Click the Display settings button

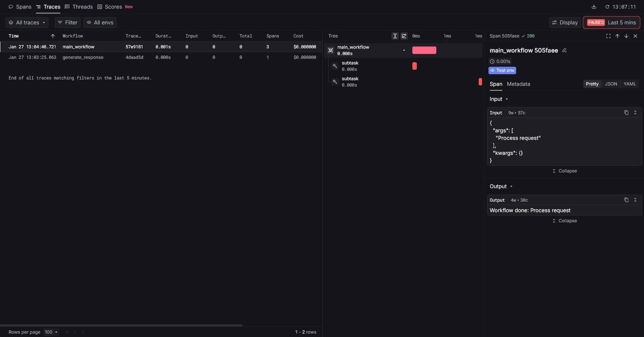[565, 22]
